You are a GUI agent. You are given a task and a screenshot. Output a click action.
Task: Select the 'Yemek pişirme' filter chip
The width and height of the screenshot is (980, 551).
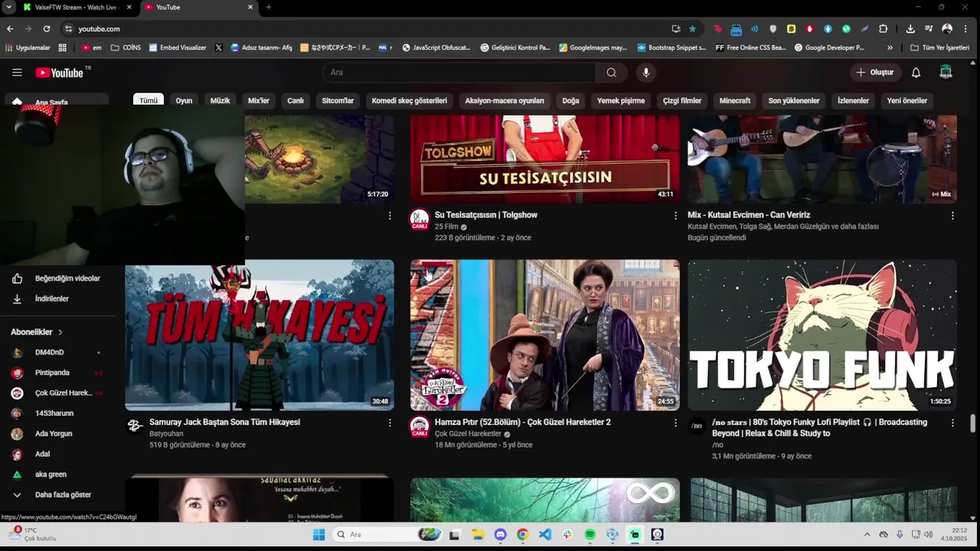click(x=621, y=100)
